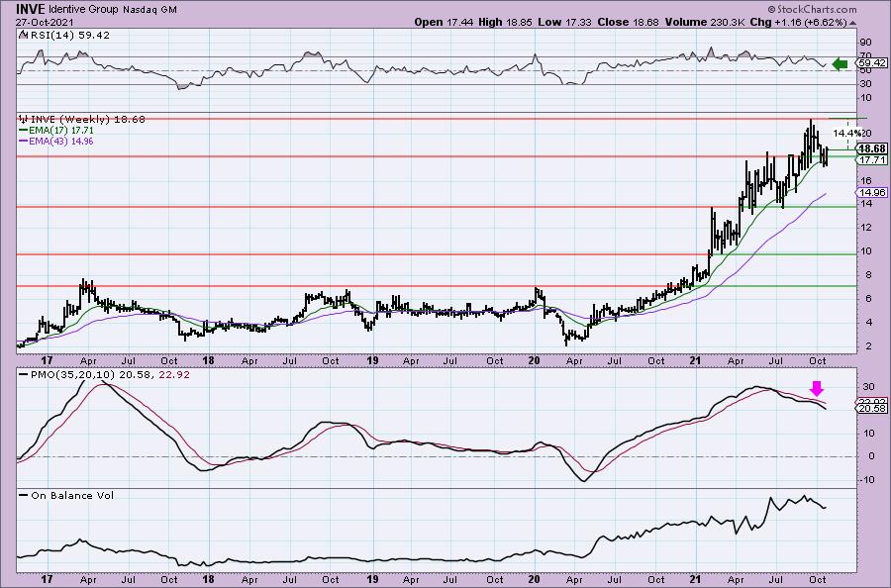Click year 20 on the bottom time axis
891x588 pixels.
click(534, 579)
